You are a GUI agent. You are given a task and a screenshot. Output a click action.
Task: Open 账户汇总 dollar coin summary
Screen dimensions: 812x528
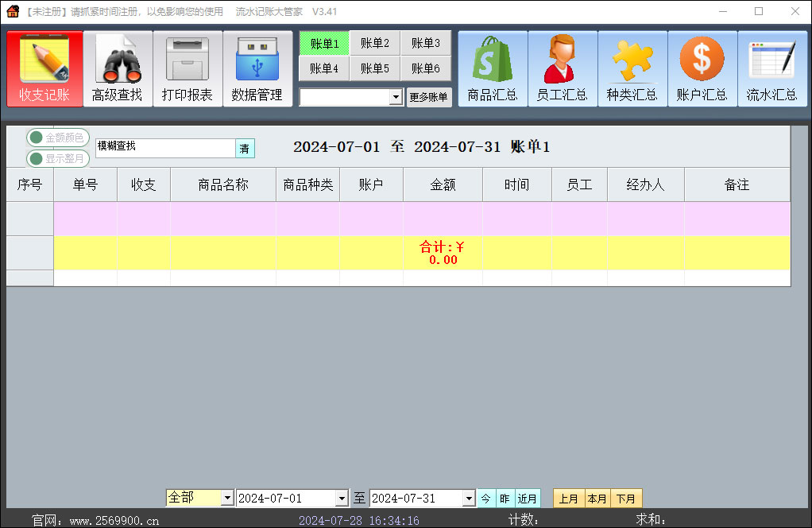click(702, 69)
